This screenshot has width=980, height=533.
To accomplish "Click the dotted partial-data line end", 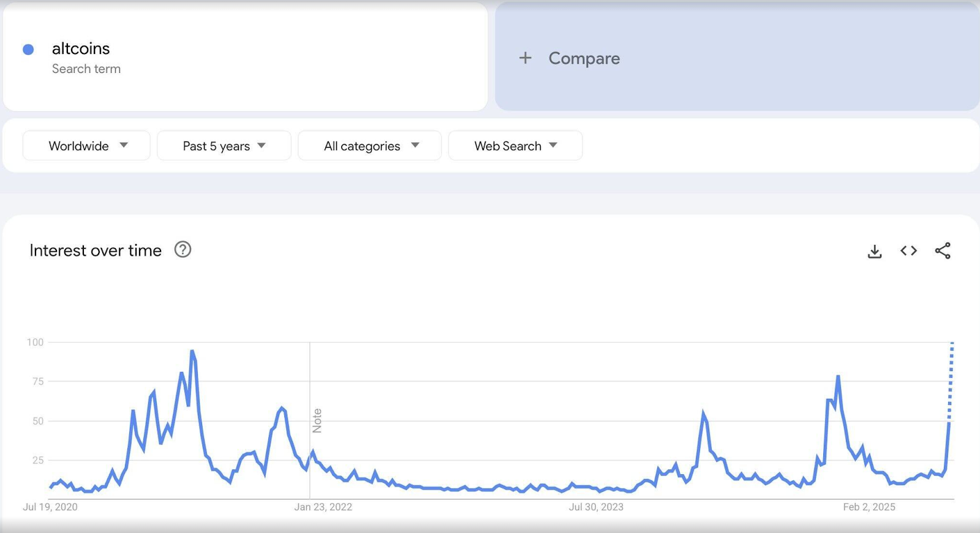I will [x=952, y=344].
